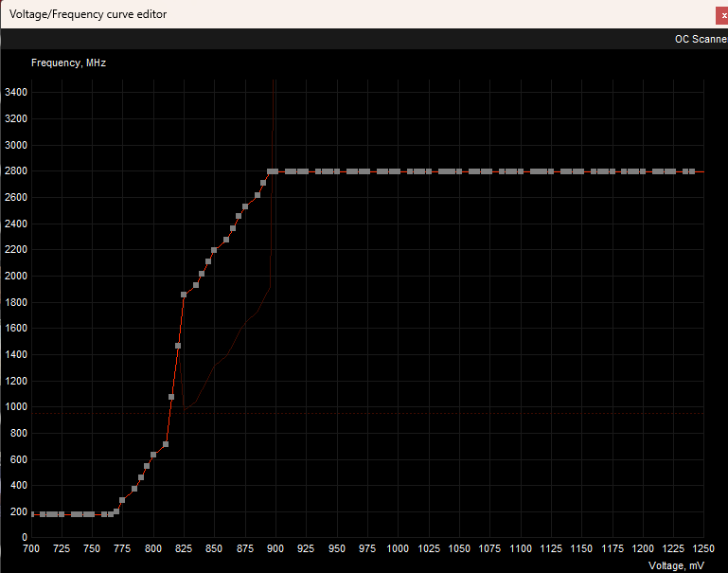728x573 pixels.
Task: Select the curve point near 375 MHz
Action: (x=134, y=489)
